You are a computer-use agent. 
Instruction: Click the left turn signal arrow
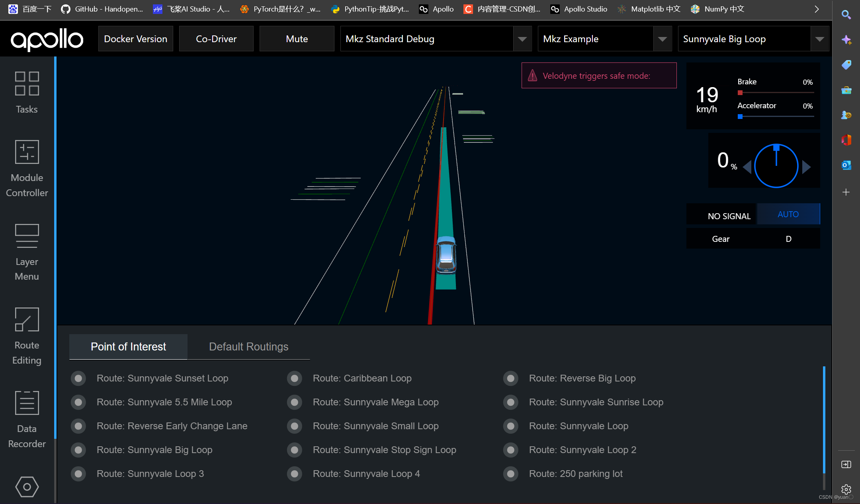click(x=747, y=167)
